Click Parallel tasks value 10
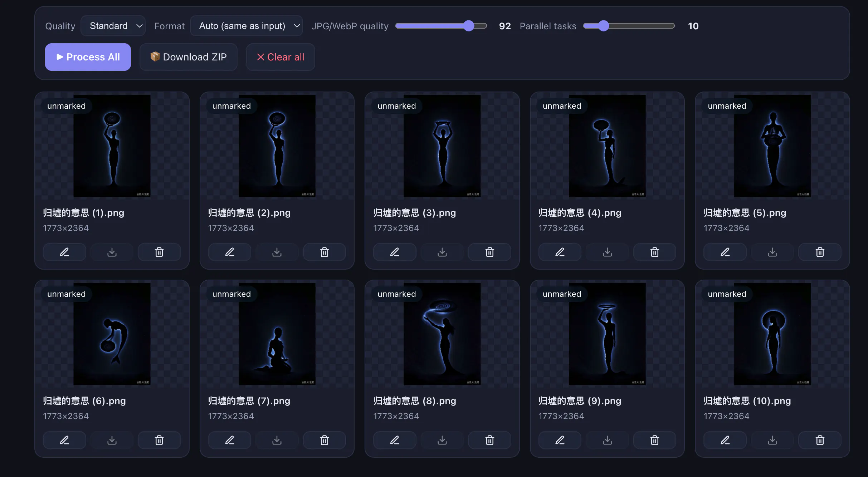Screen dimensions: 868x477 tap(693, 26)
